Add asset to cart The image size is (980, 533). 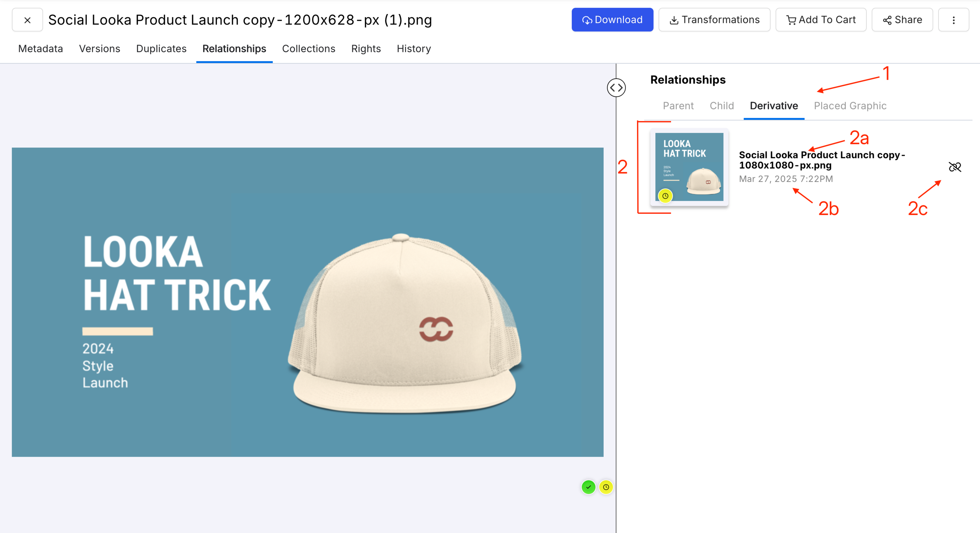(820, 20)
